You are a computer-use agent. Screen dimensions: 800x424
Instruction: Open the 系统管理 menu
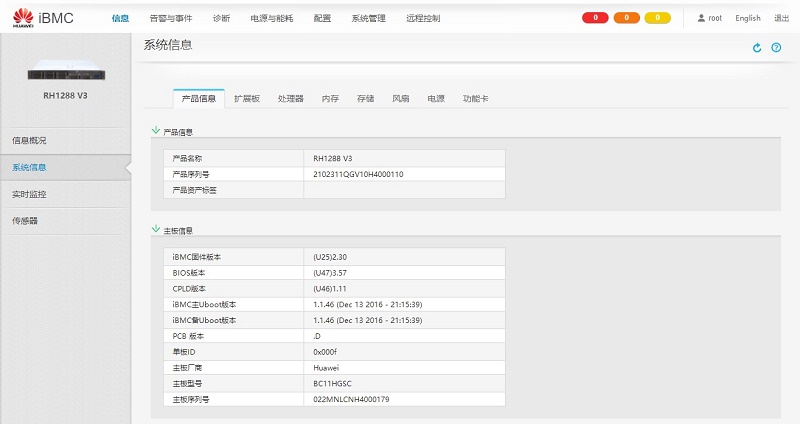pos(368,18)
